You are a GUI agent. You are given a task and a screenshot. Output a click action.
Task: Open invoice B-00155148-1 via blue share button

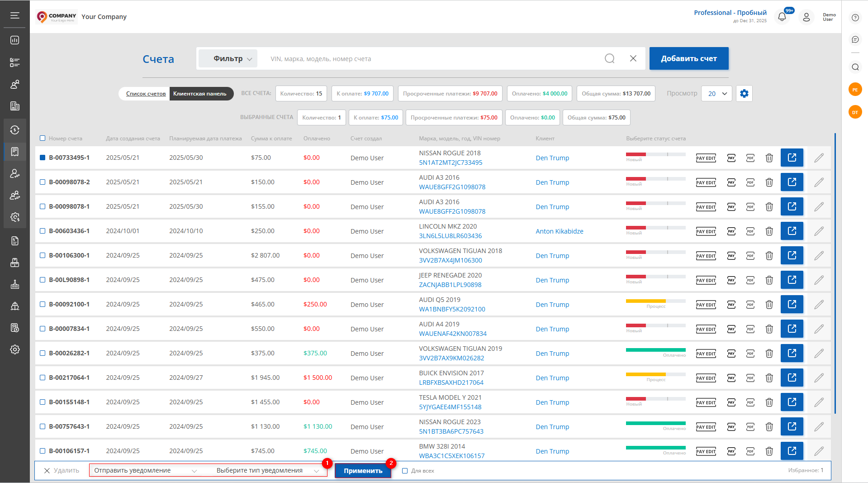point(792,402)
